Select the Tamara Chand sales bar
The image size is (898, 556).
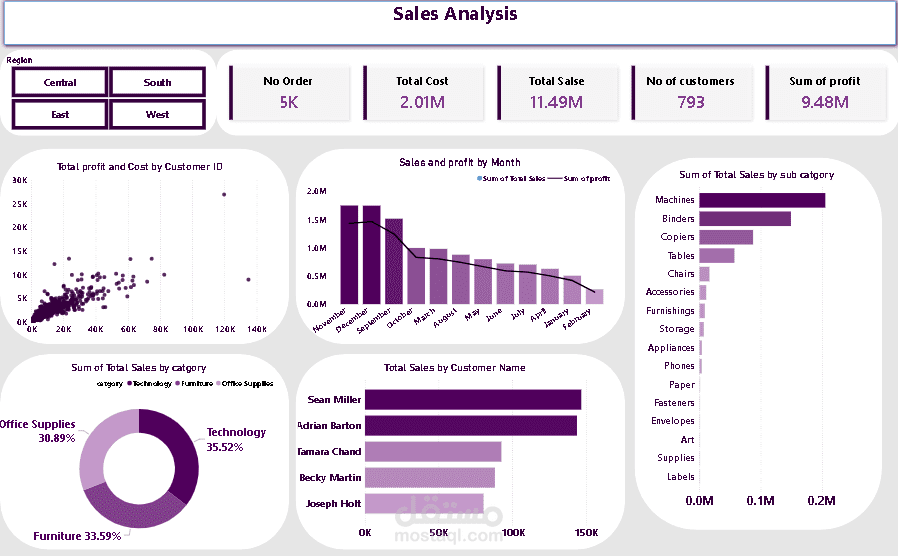click(433, 452)
